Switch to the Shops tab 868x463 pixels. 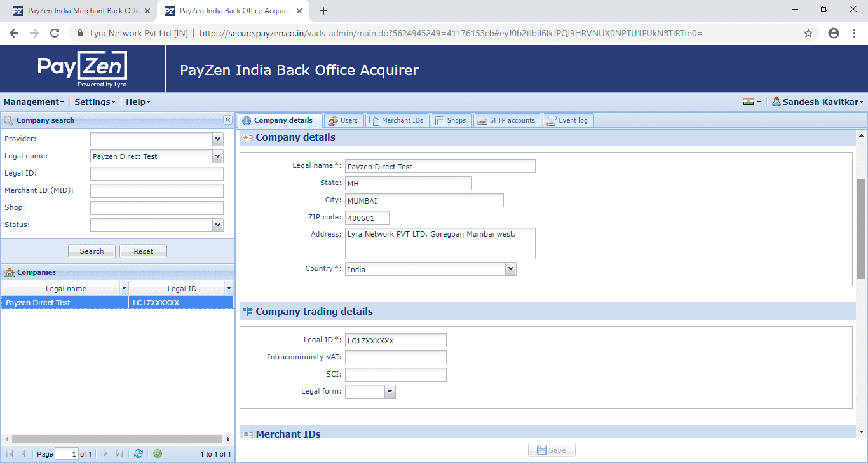tap(451, 120)
